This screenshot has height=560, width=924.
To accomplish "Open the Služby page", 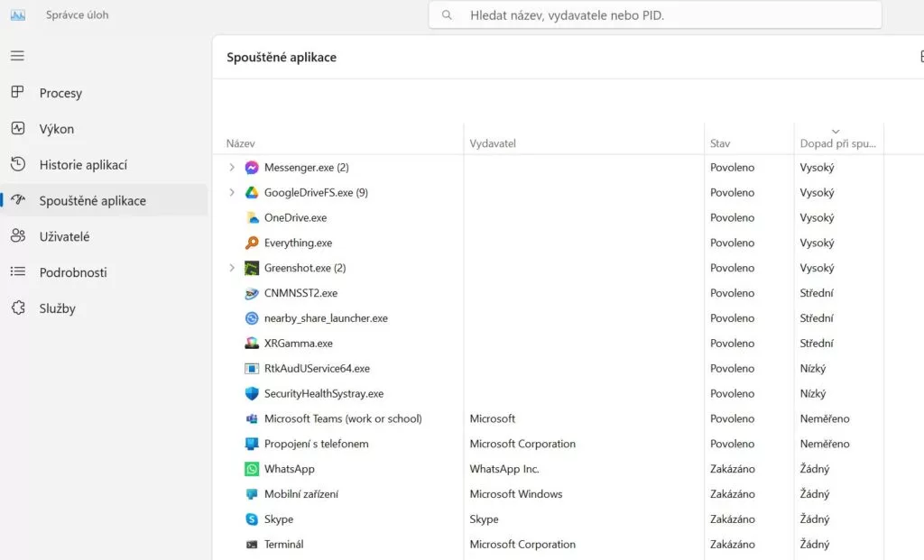I will coord(104,308).
